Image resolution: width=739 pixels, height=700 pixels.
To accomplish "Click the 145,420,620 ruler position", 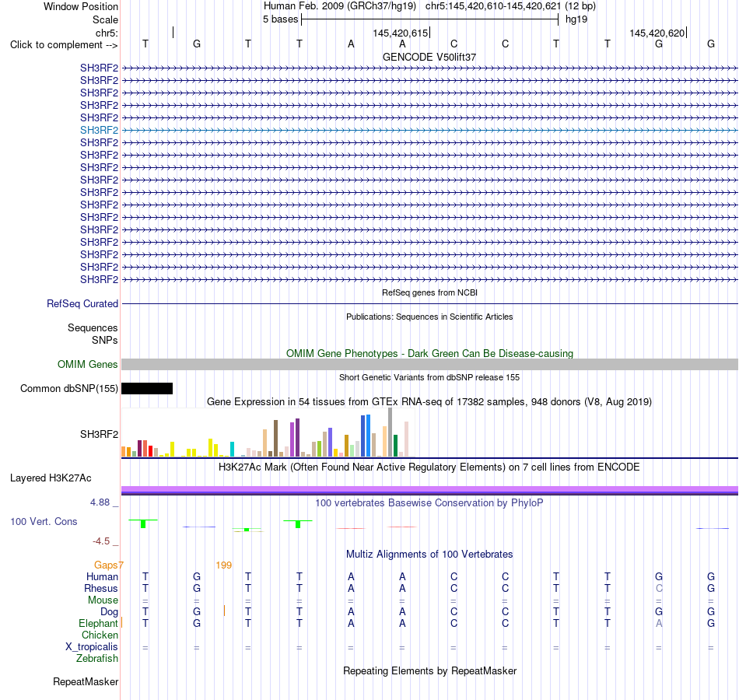I will pyautogui.click(x=657, y=33).
